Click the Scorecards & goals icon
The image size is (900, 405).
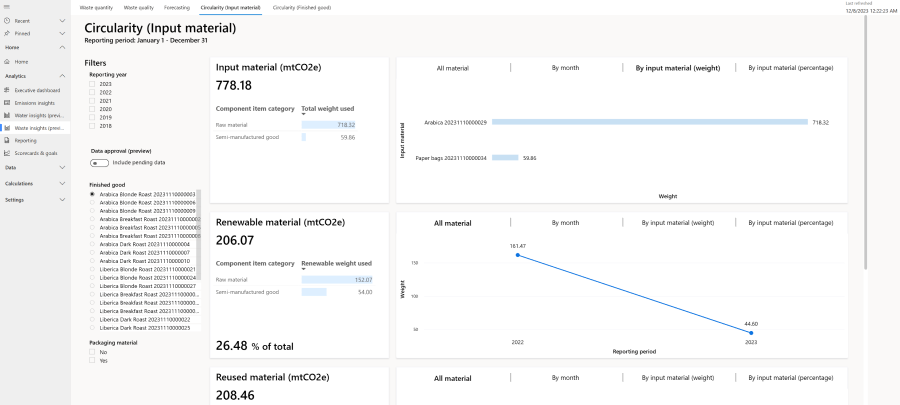pyautogui.click(x=7, y=154)
